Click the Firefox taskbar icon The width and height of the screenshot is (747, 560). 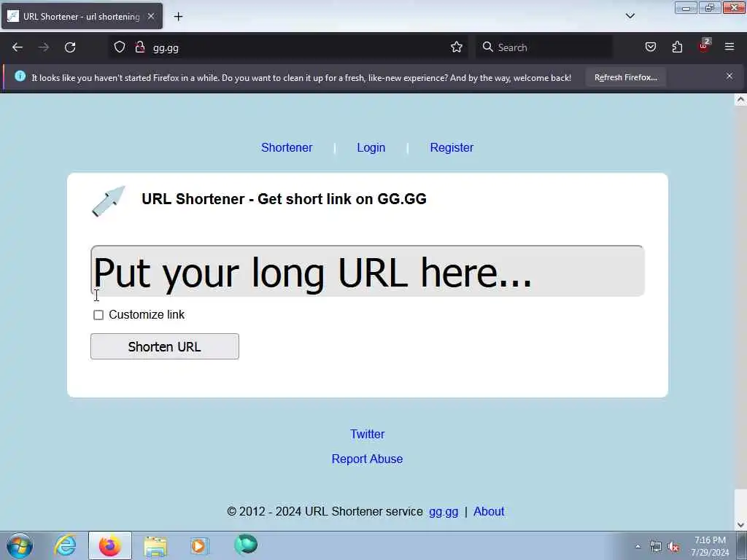(110, 545)
